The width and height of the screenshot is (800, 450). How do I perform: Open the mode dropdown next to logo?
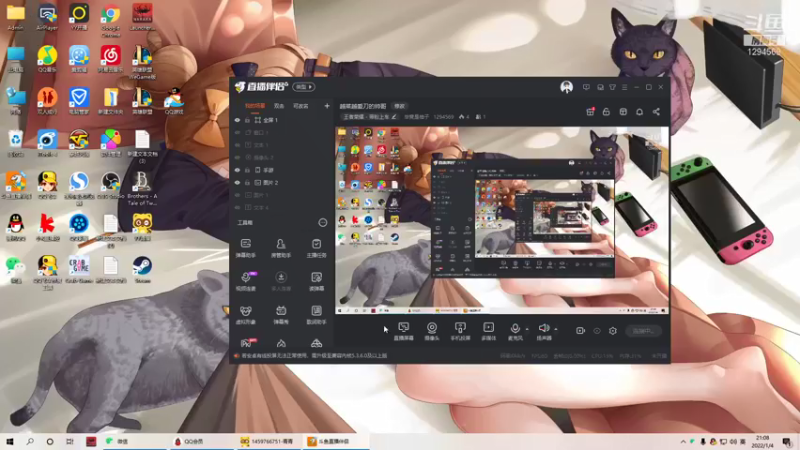[x=304, y=87]
